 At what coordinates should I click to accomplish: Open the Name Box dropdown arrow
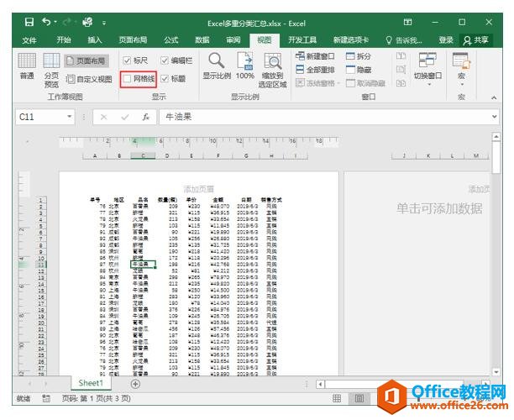(69, 117)
